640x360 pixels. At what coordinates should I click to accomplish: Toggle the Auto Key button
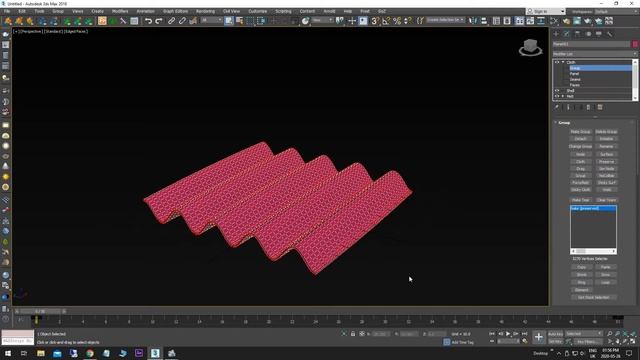[x=555, y=334]
